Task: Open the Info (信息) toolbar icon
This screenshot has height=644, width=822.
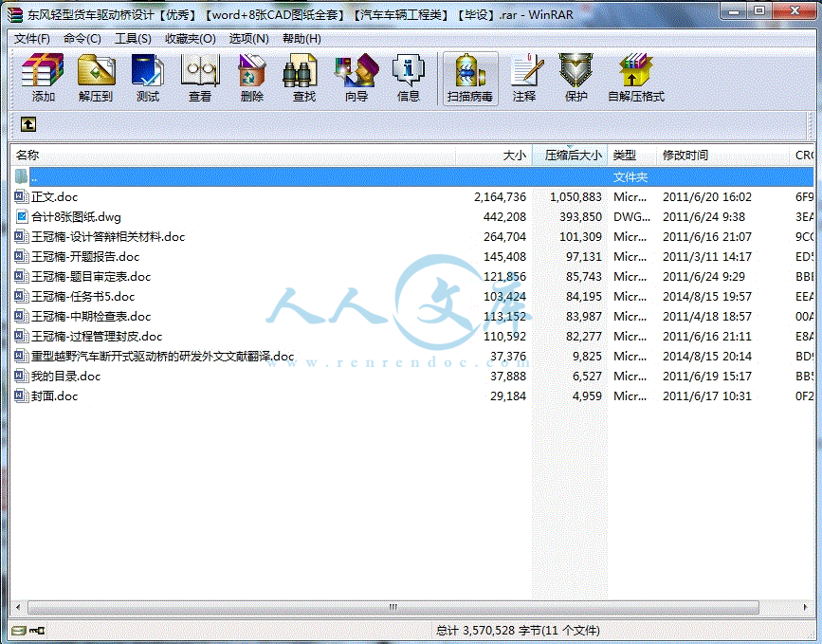Action: [409, 71]
